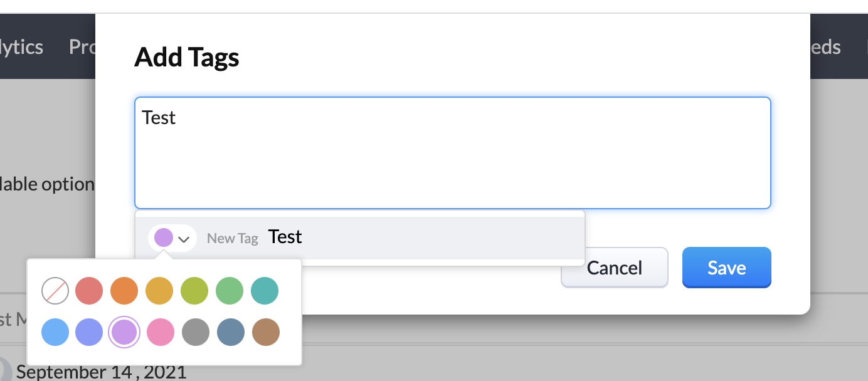Select the slate blue tag color
This screenshot has width=868, height=381.
point(231,332)
